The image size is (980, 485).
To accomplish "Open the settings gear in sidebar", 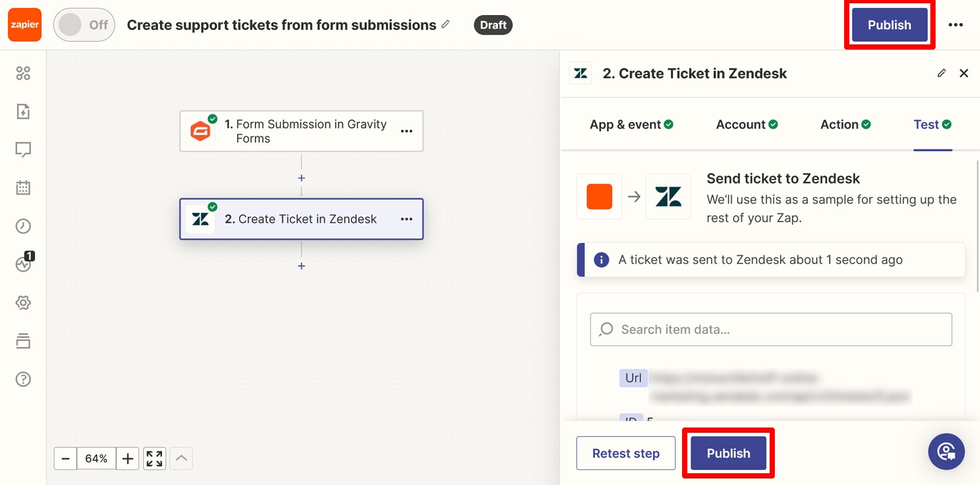I will 24,303.
